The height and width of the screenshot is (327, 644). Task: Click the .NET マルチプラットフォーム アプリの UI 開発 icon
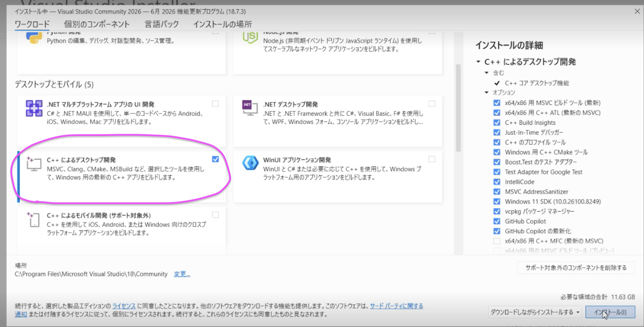pyautogui.click(x=34, y=108)
